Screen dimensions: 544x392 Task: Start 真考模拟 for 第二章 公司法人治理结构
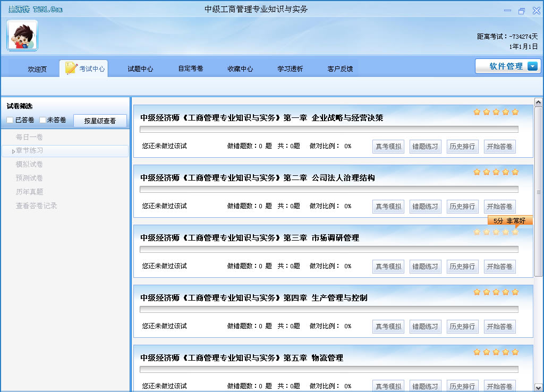388,207
